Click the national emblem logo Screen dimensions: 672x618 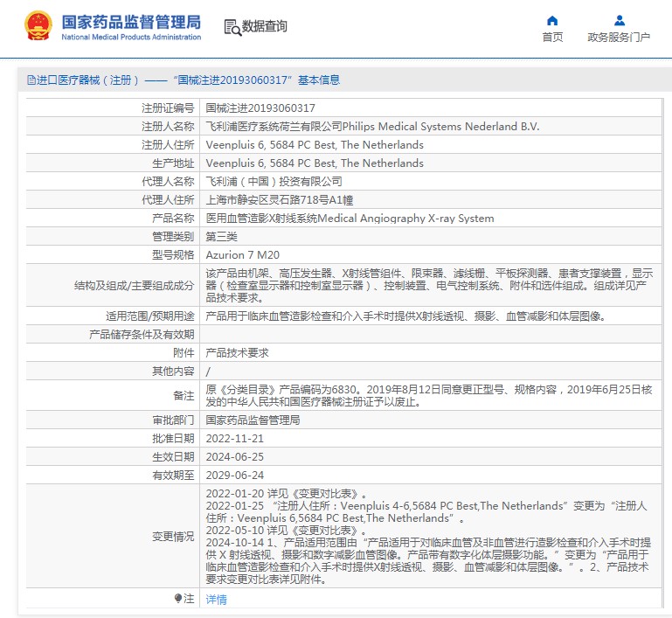pos(38,26)
